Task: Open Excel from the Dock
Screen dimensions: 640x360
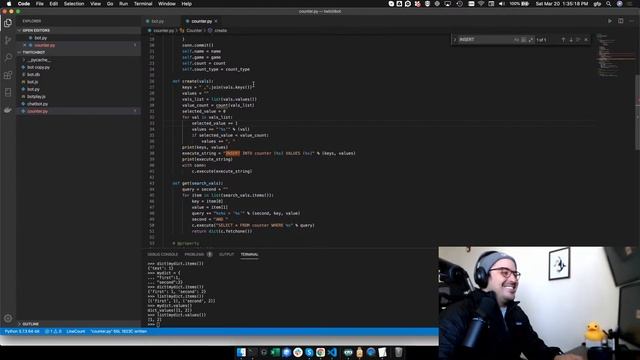Action: pyautogui.click(x=275, y=352)
